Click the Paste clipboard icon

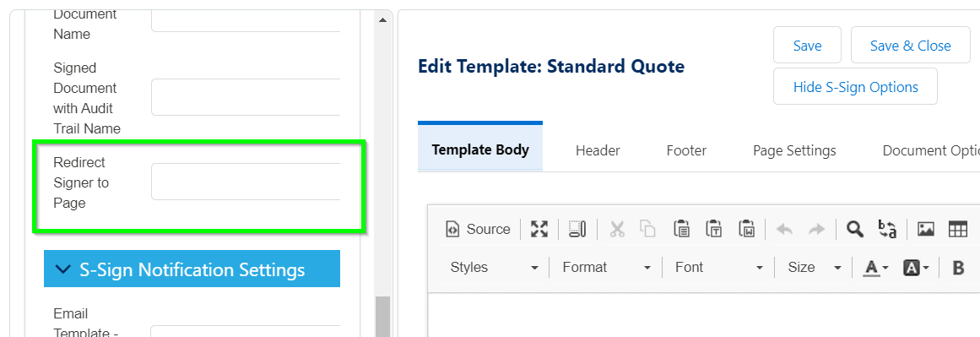pyautogui.click(x=681, y=230)
